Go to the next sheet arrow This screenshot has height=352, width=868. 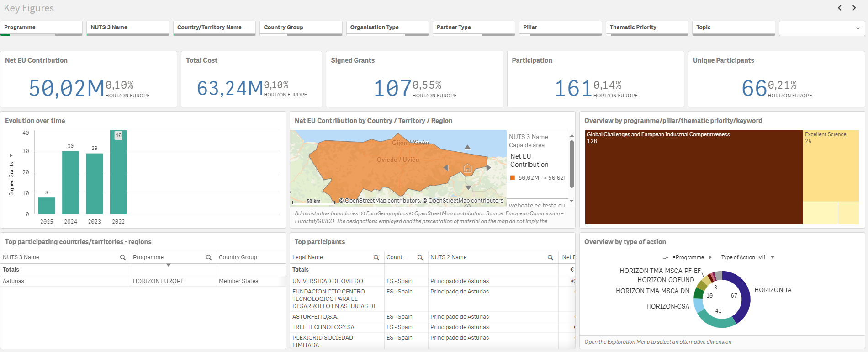tap(854, 8)
